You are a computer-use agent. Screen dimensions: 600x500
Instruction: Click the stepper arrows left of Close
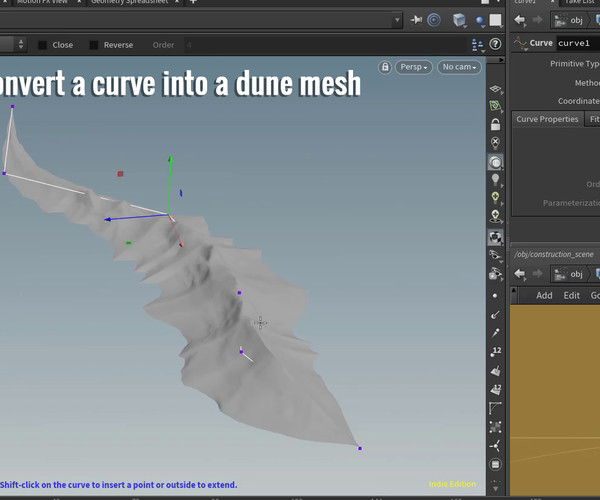tap(21, 45)
